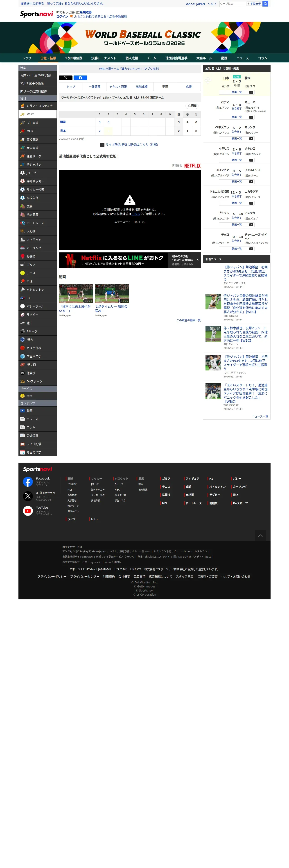This screenshot has width=289, height=868.
Task: Open the ミラノ・コルティナ sidebar icon
Action: click(x=22, y=106)
